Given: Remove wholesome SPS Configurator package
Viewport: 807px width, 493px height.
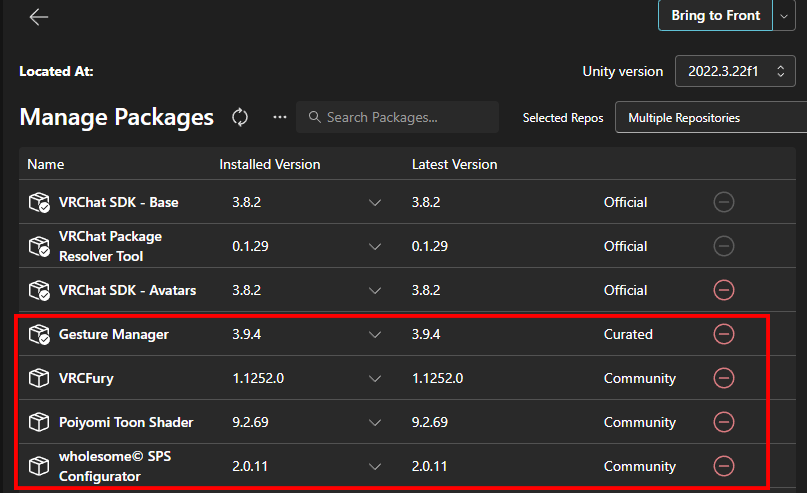Looking at the screenshot, I should pyautogui.click(x=724, y=466).
